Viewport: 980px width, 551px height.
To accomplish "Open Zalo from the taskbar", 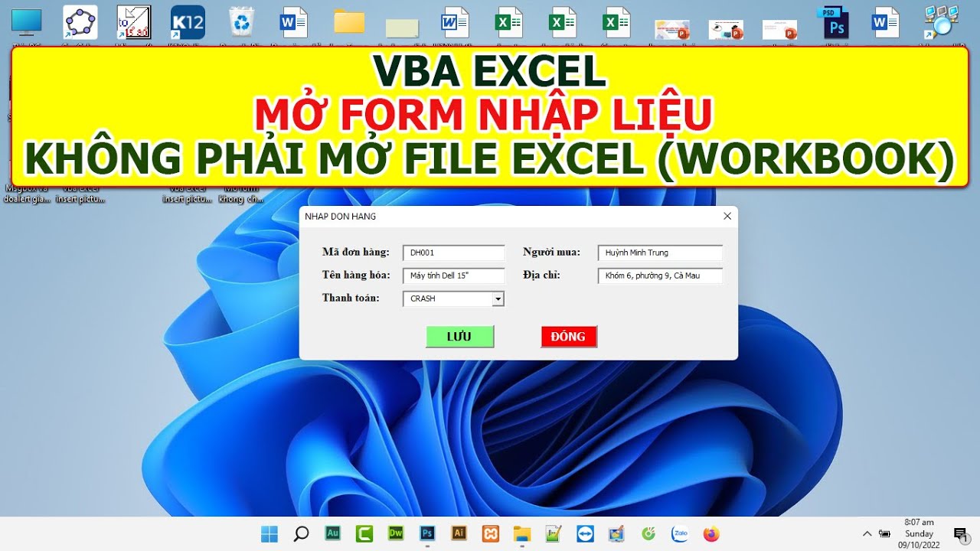I will point(679,533).
